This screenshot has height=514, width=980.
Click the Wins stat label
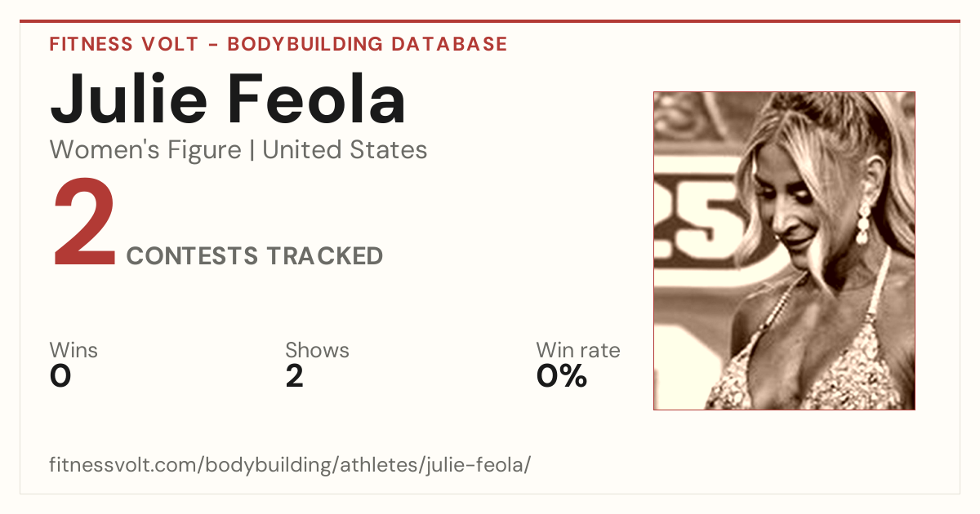coord(73,351)
